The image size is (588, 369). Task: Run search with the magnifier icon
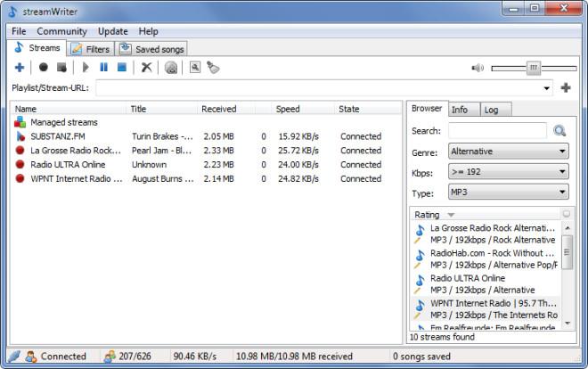559,131
